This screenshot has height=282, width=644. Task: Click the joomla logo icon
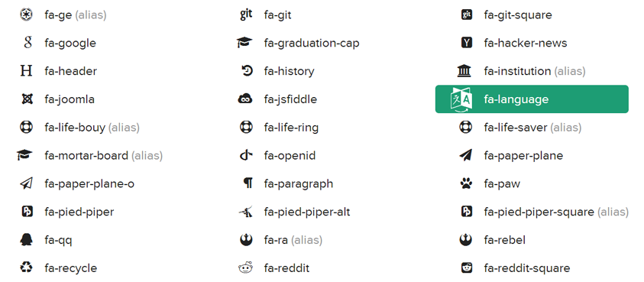pyautogui.click(x=27, y=99)
